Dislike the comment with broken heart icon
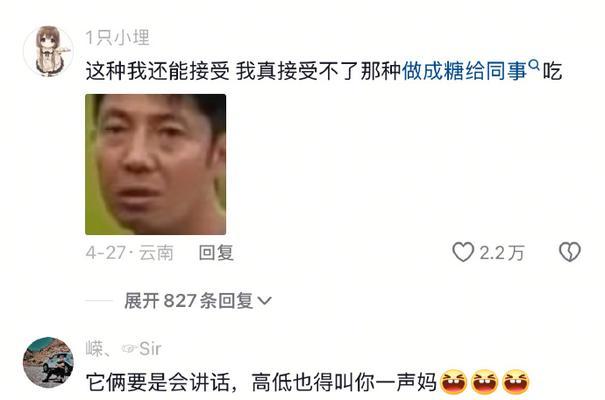 coord(570,252)
